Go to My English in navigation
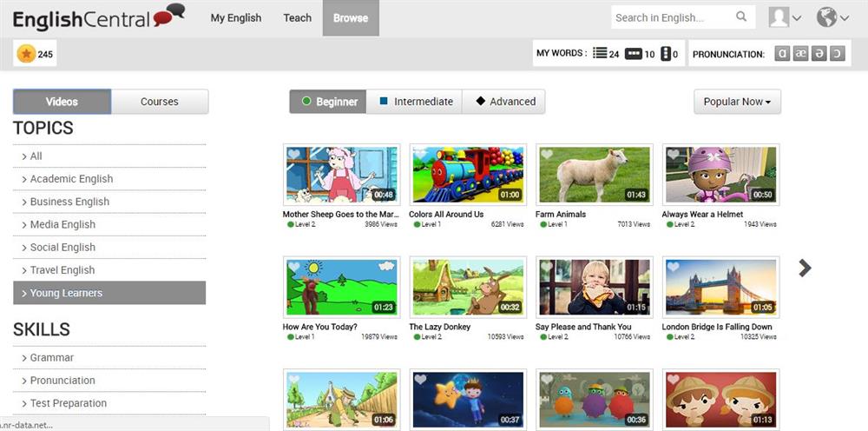Viewport: 868px width, 431px height. pos(236,17)
